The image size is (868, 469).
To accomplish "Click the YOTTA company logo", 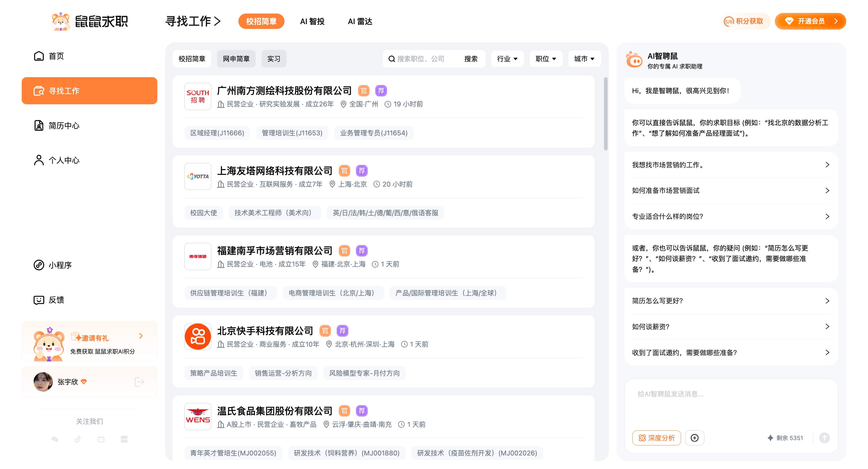I will pyautogui.click(x=198, y=177).
